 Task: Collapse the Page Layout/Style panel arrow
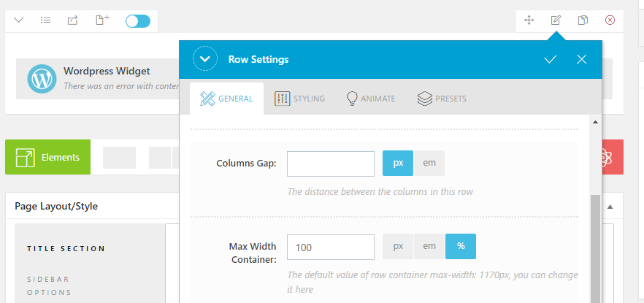(610, 207)
